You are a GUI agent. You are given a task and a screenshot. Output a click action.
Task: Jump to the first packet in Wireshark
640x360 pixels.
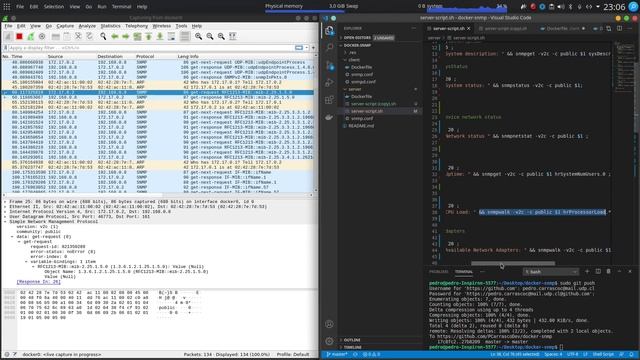[149, 36]
